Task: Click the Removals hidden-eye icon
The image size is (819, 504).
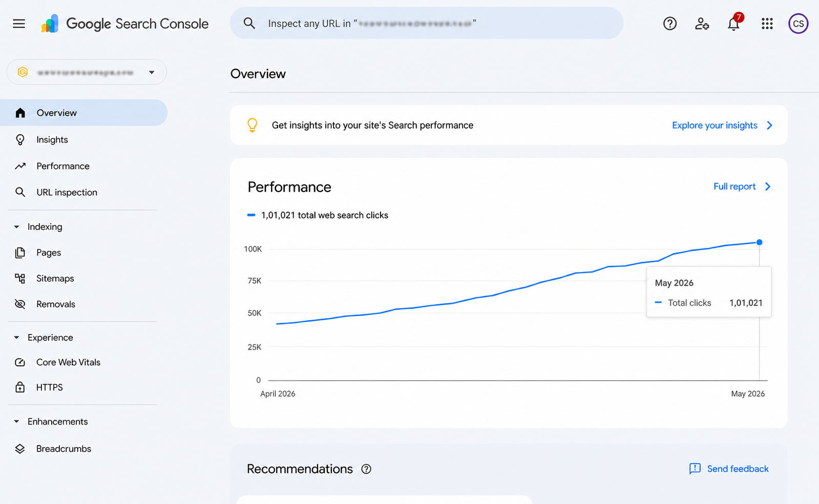Action: coord(20,304)
